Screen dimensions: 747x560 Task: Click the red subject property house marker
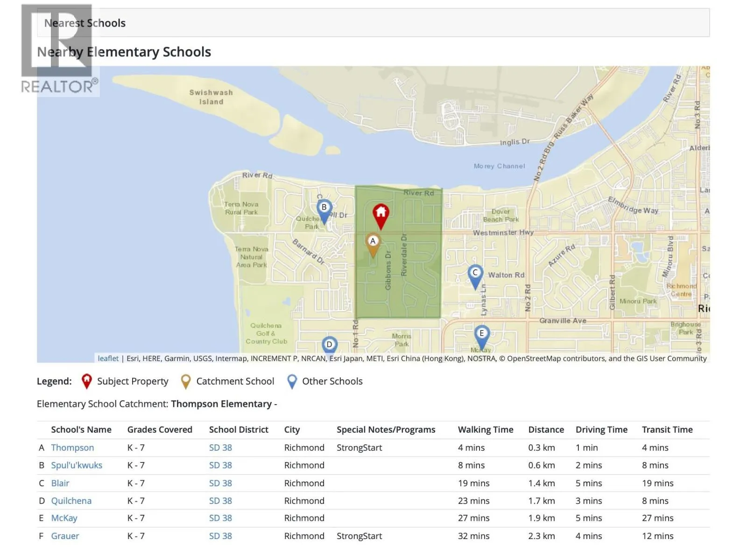pos(381,214)
